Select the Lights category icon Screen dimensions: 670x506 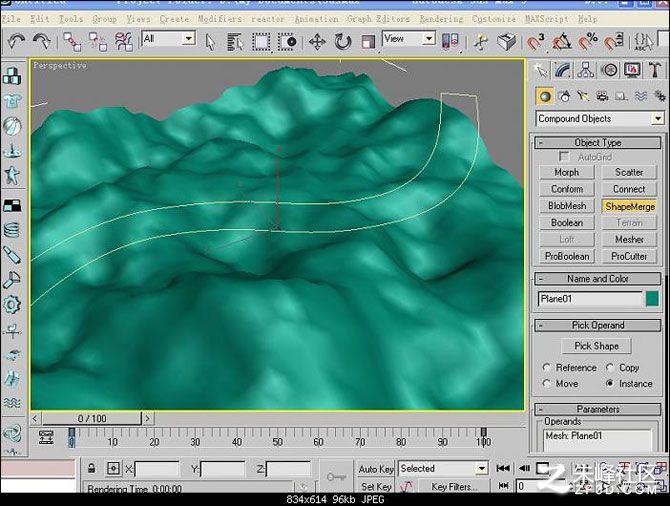pos(583,96)
